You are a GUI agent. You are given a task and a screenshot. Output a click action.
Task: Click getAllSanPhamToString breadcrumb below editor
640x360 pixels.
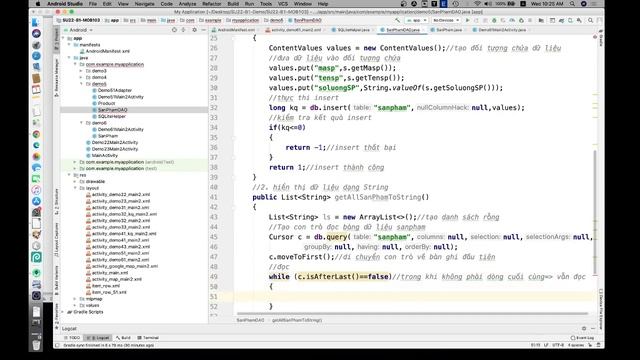coord(297,320)
